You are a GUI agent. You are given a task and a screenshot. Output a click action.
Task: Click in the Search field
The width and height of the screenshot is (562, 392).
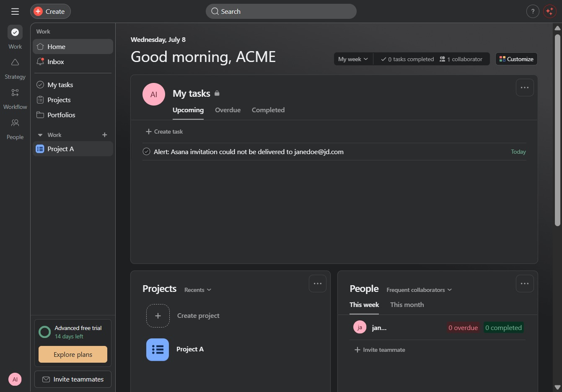click(281, 11)
